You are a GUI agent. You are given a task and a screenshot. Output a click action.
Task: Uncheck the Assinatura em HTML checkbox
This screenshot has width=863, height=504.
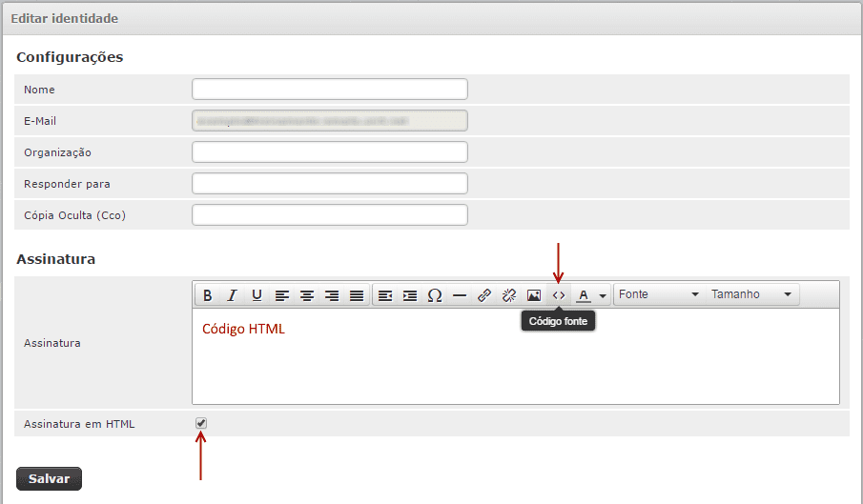tap(201, 423)
